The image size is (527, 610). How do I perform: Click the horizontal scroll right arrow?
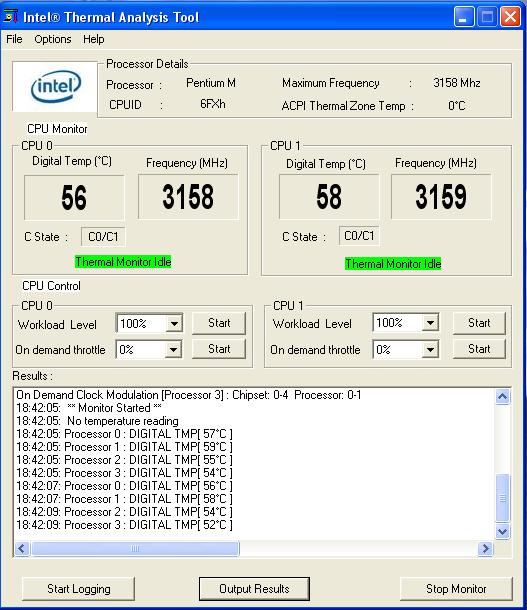[485, 549]
